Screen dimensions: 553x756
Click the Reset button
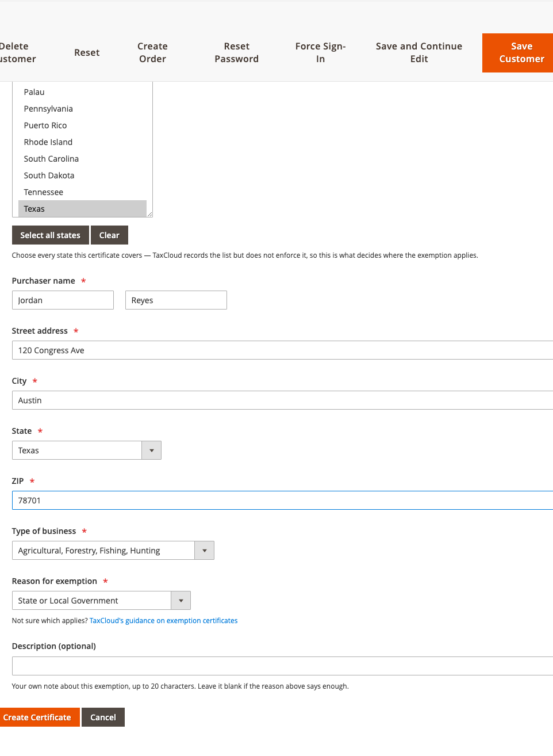click(x=87, y=52)
